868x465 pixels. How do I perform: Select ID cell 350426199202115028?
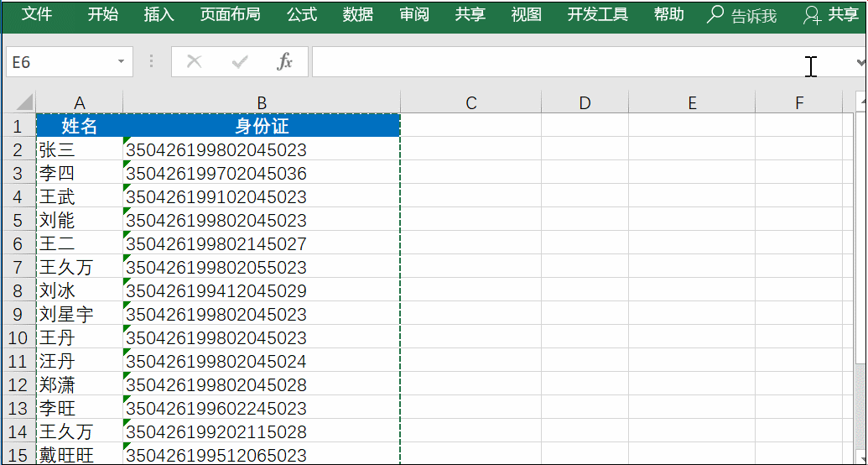tap(262, 431)
